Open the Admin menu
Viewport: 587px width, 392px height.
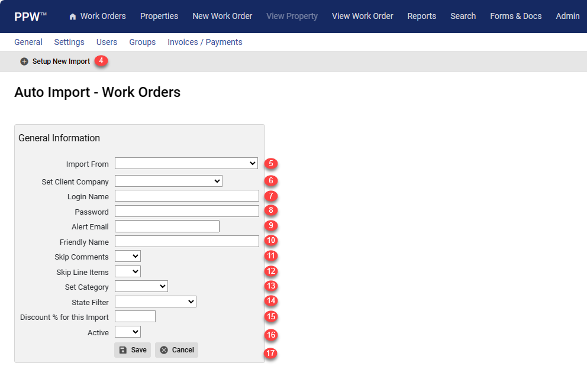click(567, 16)
